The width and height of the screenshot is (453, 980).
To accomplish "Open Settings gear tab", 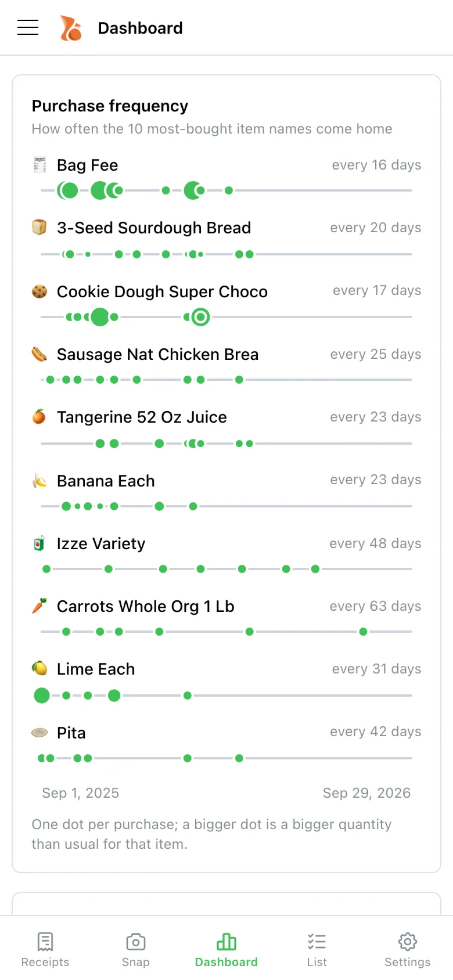I will click(x=408, y=950).
